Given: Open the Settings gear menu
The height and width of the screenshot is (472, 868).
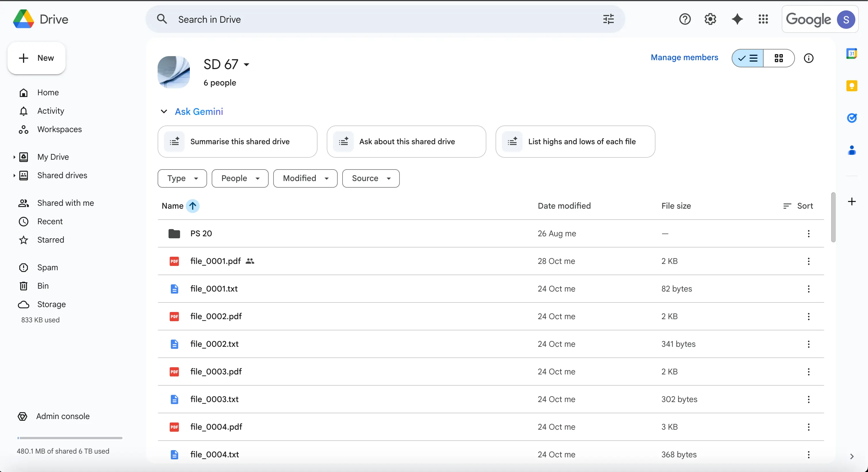Looking at the screenshot, I should pyautogui.click(x=710, y=19).
